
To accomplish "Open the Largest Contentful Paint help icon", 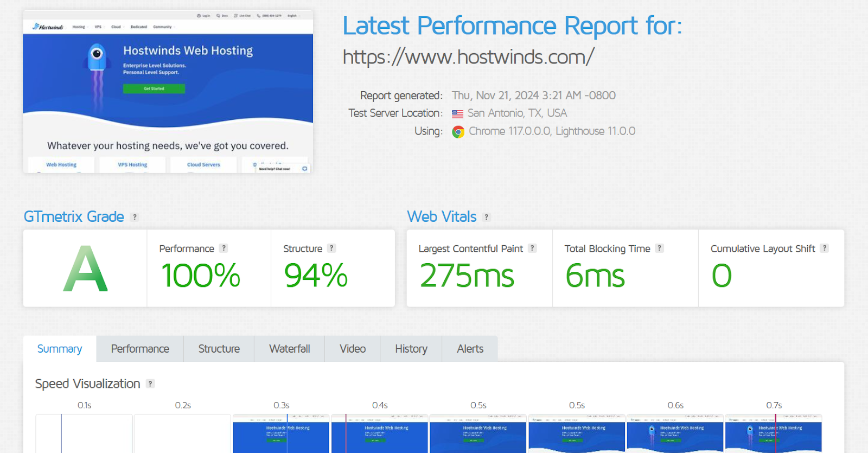I will pos(532,248).
